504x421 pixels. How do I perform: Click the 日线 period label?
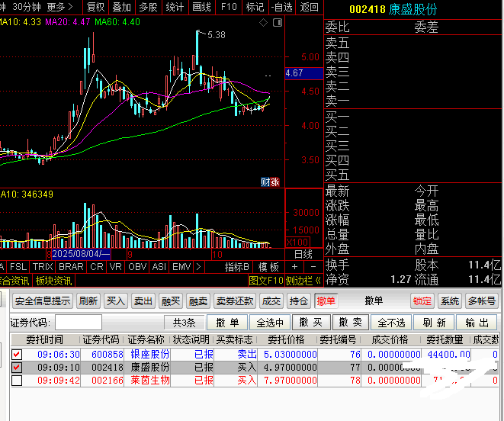coord(303,255)
